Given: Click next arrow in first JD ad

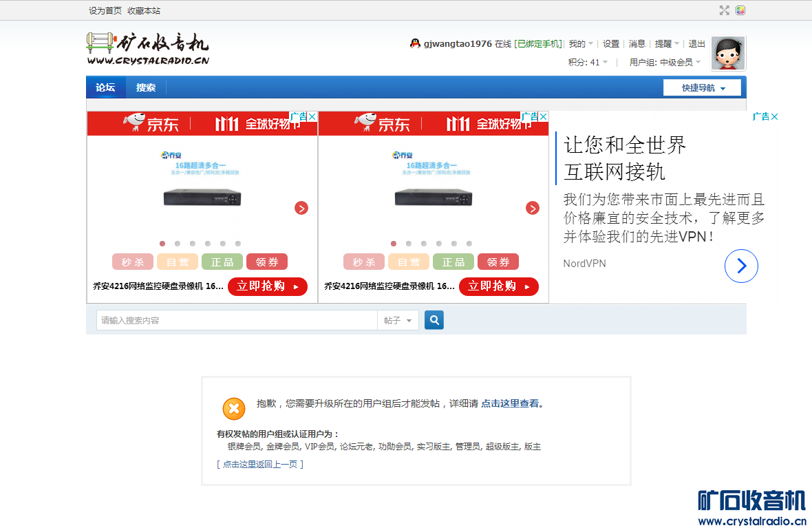Looking at the screenshot, I should click(x=301, y=209).
